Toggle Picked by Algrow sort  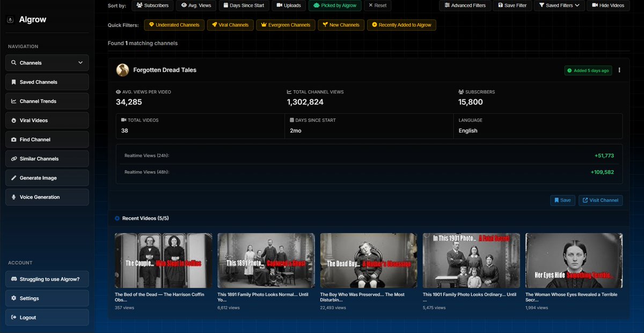point(334,5)
